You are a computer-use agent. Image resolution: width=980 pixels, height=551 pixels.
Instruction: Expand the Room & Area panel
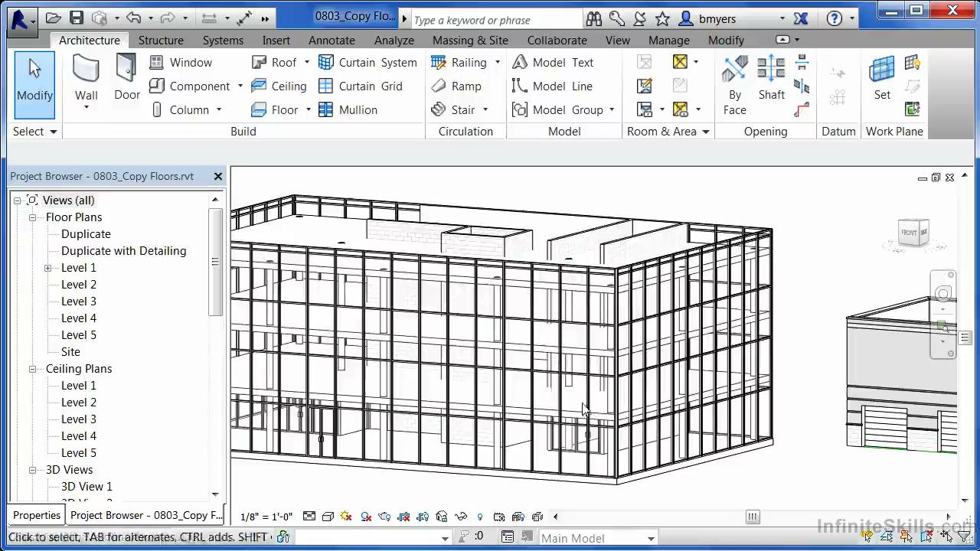[x=668, y=132]
